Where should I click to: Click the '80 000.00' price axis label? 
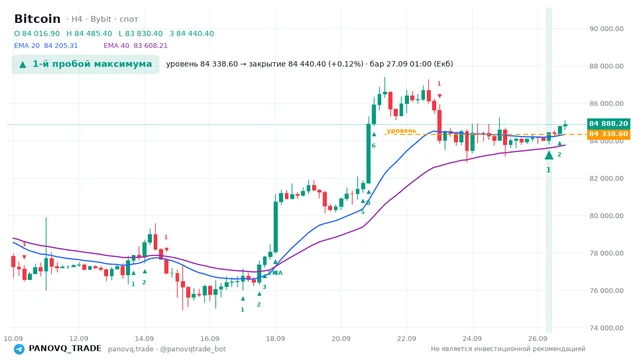point(606,216)
